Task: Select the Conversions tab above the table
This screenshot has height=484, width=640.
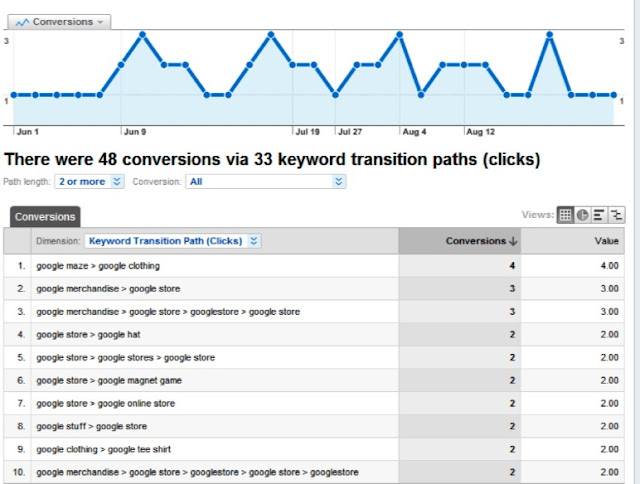Action: [x=45, y=217]
